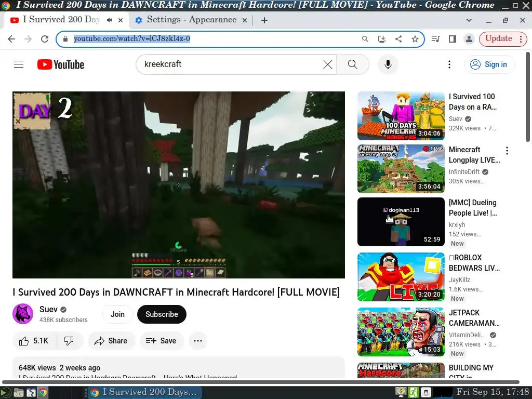View site info lock icon
This screenshot has height=399, width=532.
(x=65, y=38)
